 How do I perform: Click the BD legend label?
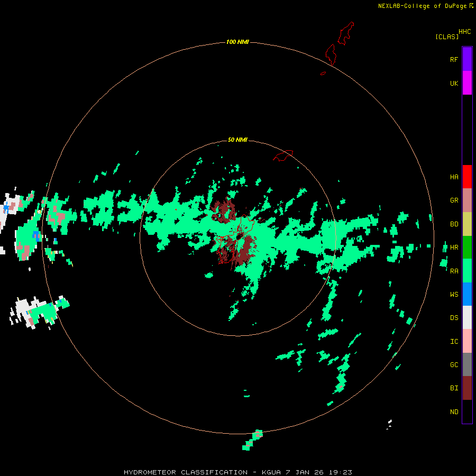[x=454, y=224]
